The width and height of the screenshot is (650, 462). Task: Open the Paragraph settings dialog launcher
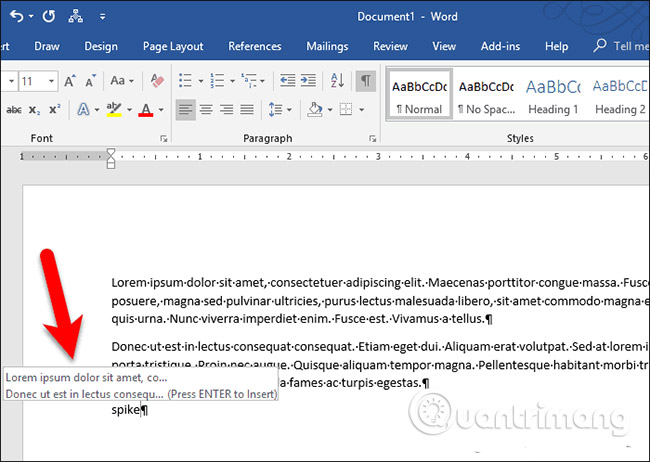(x=372, y=139)
